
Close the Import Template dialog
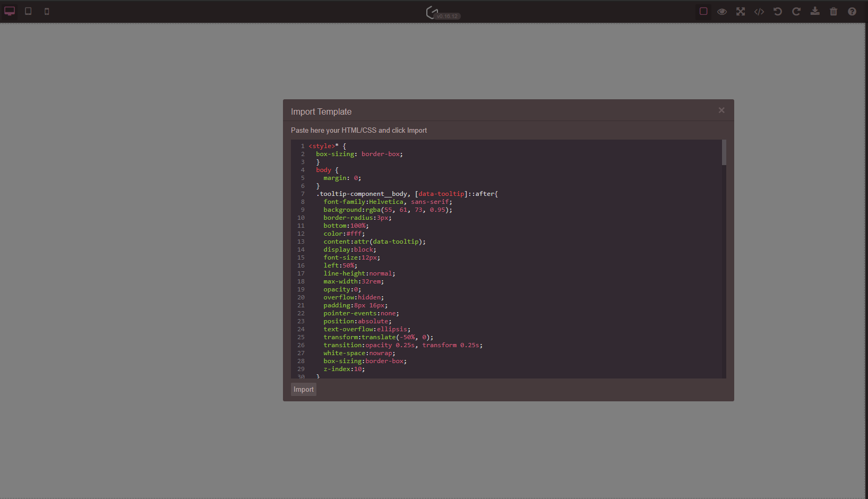tap(721, 110)
